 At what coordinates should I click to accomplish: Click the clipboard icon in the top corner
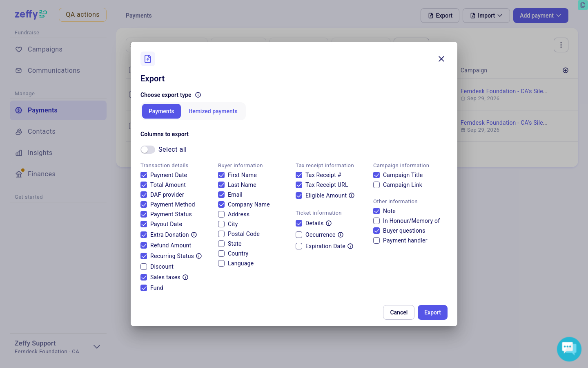pos(583,5)
